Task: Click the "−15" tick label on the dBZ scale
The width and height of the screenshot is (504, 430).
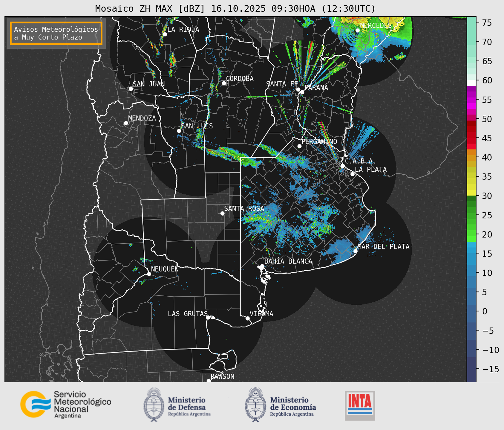Action: 490,369
